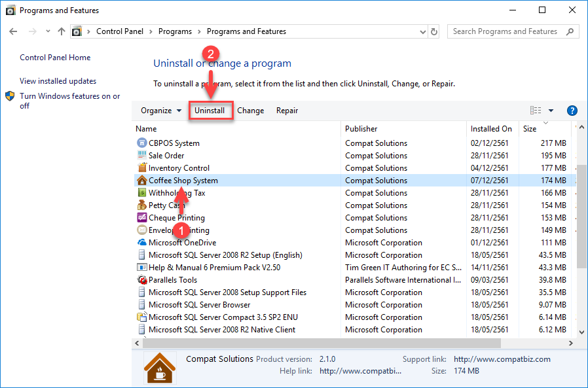Click the CBPOS System program icon
Image resolution: width=588 pixels, height=388 pixels.
pos(141,143)
